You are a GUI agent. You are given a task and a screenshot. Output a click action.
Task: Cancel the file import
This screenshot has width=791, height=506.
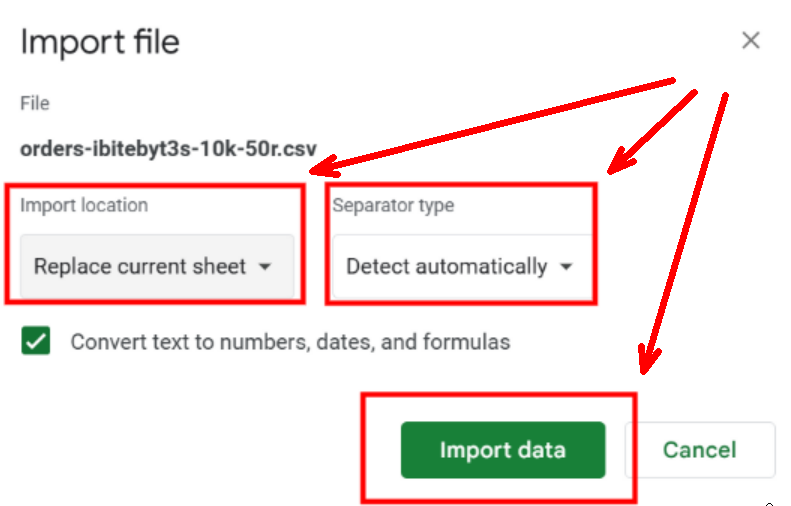pyautogui.click(x=699, y=450)
